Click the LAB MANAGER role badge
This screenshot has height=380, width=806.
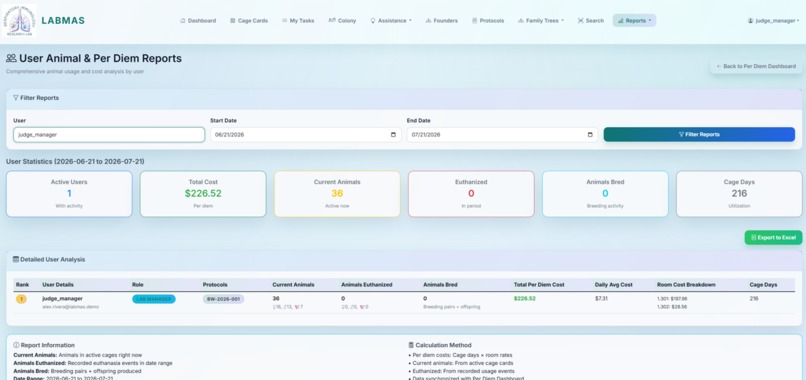coord(154,299)
